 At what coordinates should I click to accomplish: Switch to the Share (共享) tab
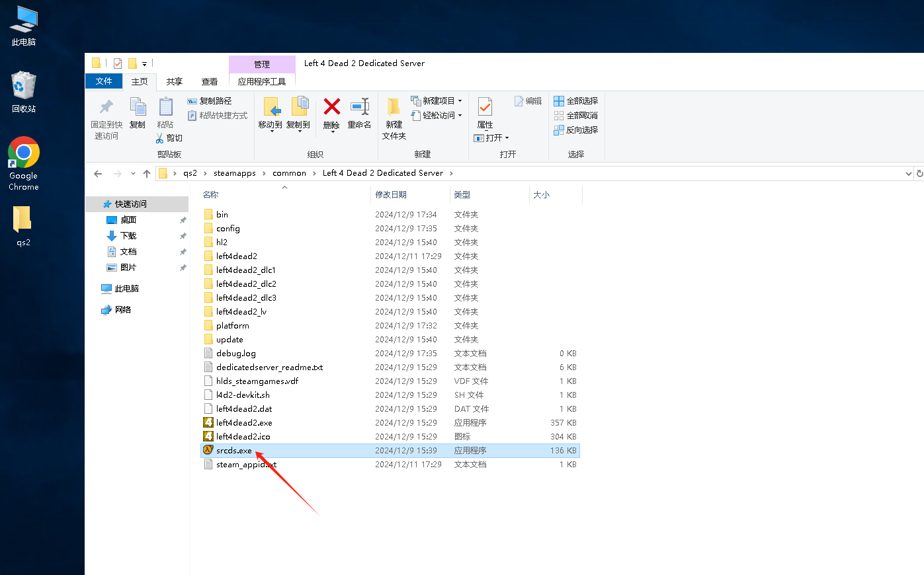pyautogui.click(x=175, y=81)
